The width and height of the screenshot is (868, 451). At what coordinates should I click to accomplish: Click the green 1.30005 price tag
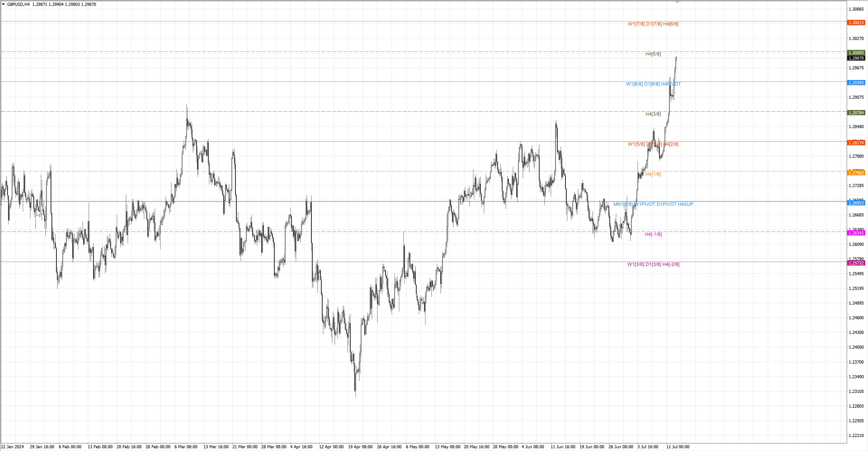[x=856, y=53]
